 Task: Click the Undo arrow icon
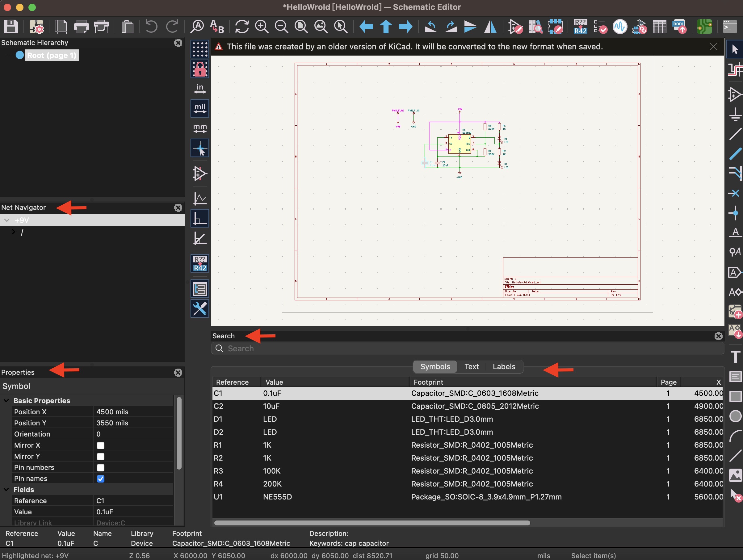click(x=152, y=27)
